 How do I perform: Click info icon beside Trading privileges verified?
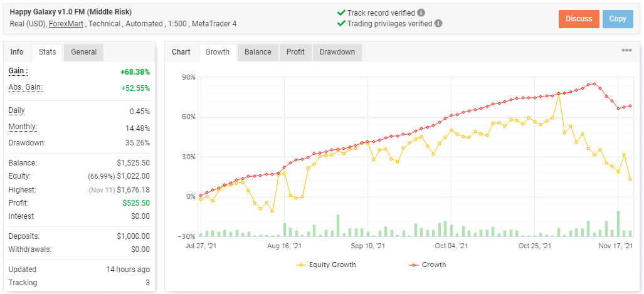point(438,24)
